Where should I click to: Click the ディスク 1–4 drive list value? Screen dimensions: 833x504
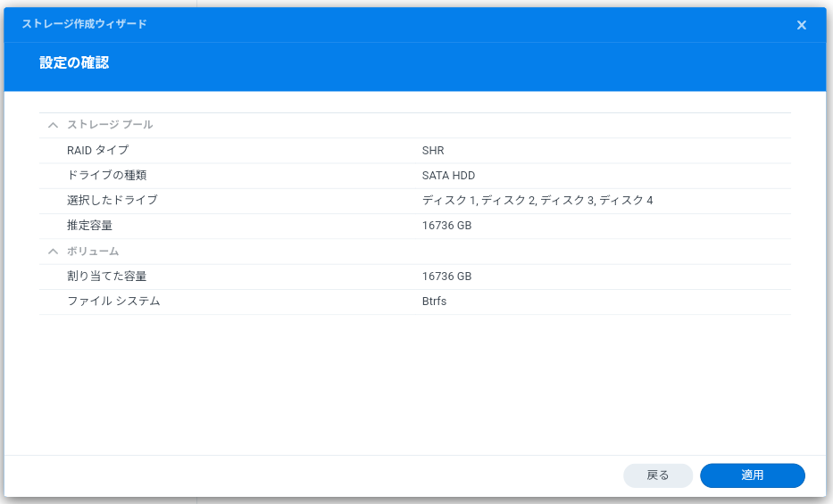click(537, 201)
